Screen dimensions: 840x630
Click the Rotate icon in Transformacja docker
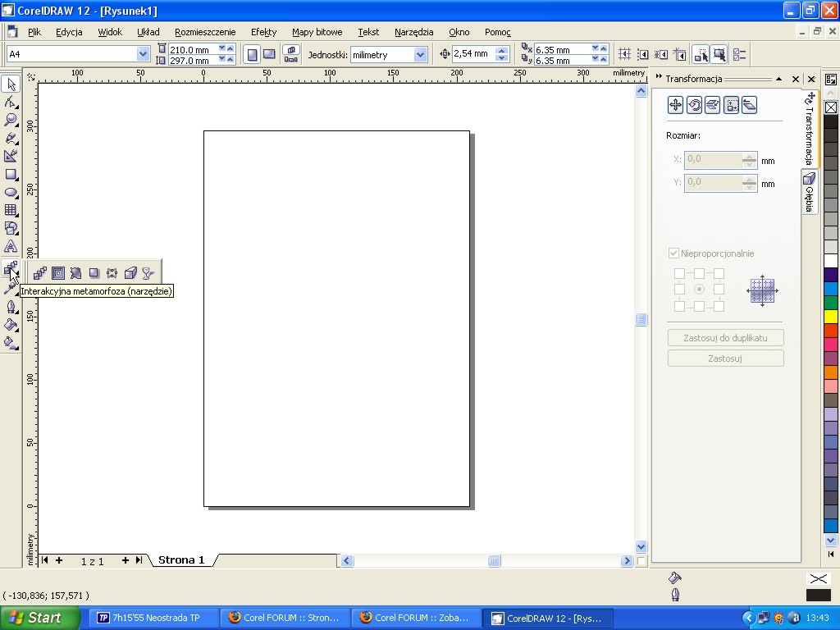coord(694,105)
